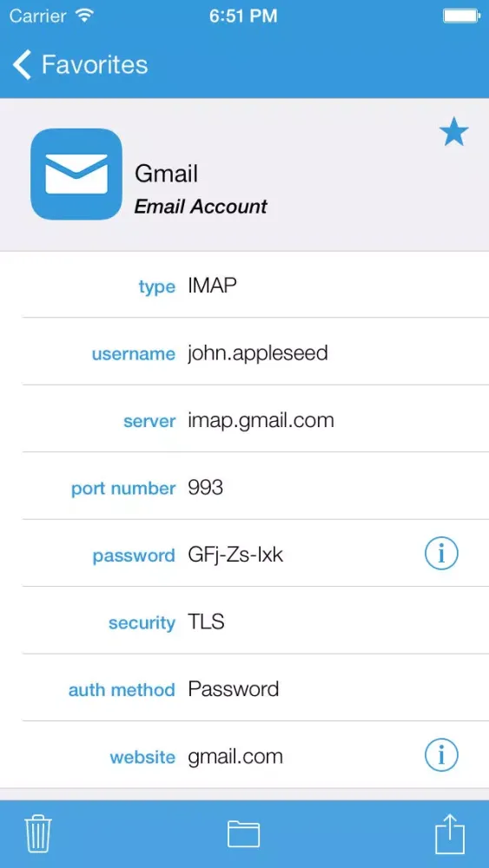Tap the TLS security value
489x868 pixels.
pos(206,621)
